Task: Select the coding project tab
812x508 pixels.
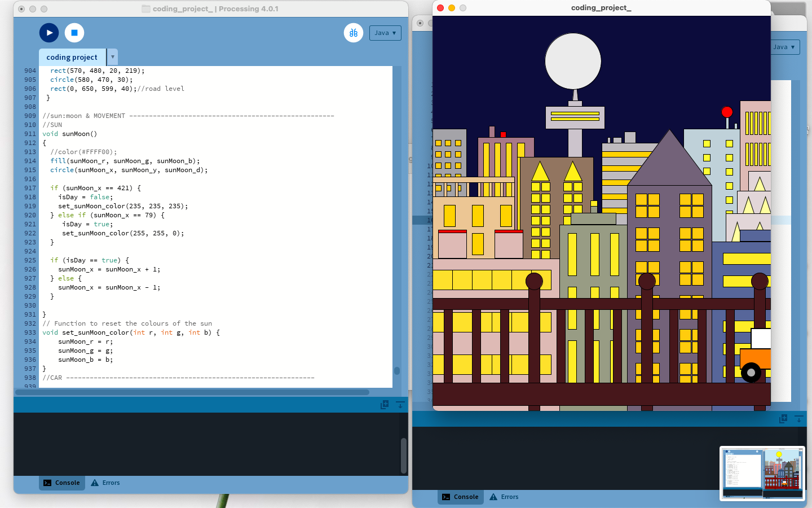Action: pos(72,56)
